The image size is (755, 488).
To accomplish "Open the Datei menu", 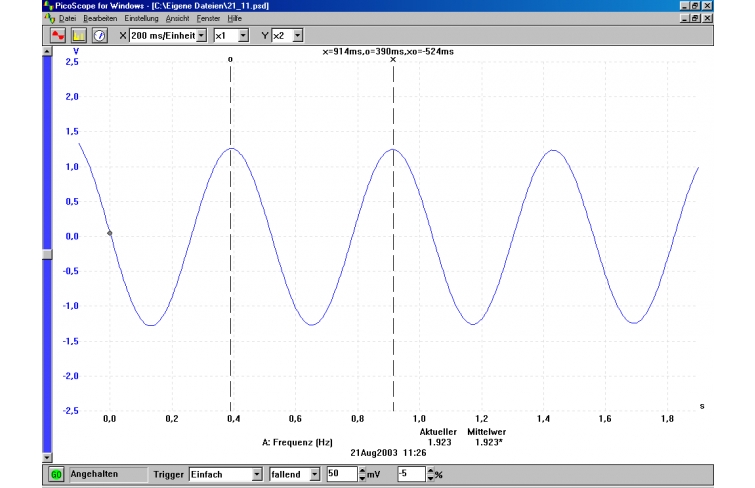I will (67, 18).
